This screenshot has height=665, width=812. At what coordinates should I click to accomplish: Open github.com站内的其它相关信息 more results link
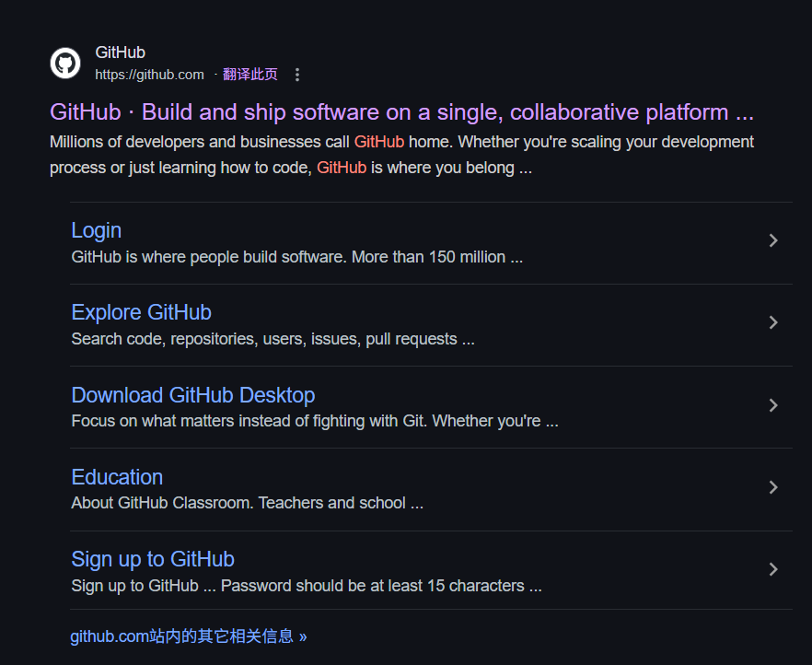pyautogui.click(x=189, y=636)
